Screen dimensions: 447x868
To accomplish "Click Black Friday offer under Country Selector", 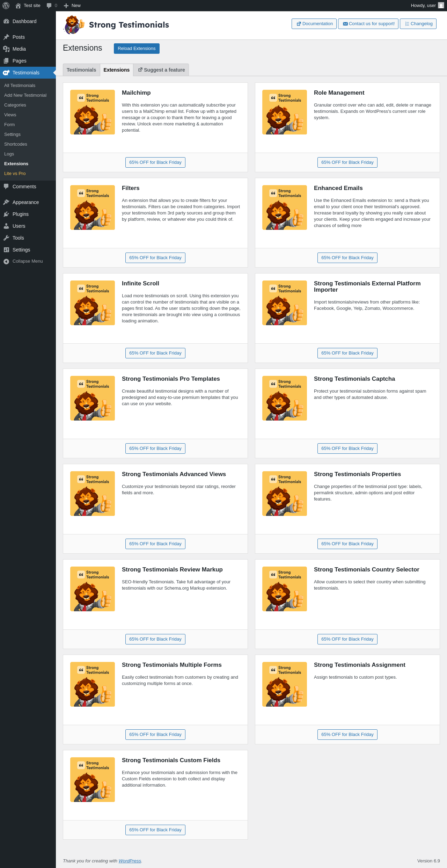I will pos(347,639).
